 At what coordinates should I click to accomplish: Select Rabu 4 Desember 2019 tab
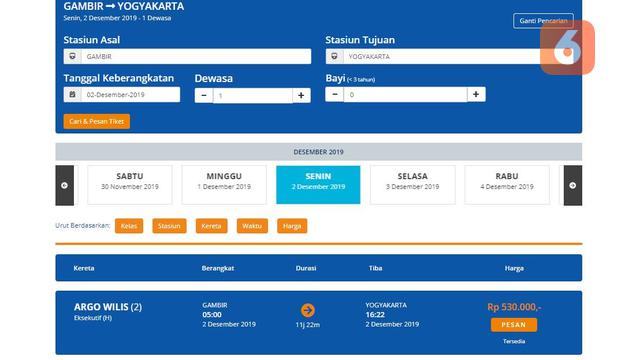(507, 184)
